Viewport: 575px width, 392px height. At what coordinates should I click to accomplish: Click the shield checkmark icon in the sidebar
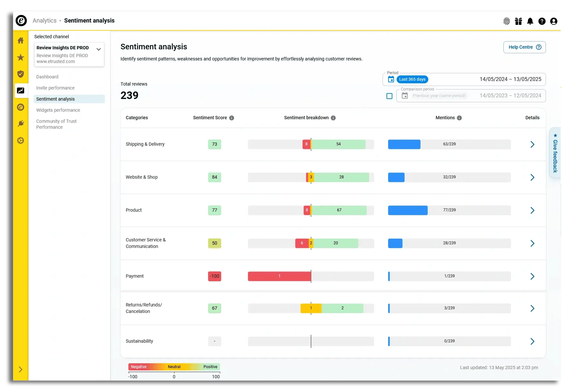21,74
